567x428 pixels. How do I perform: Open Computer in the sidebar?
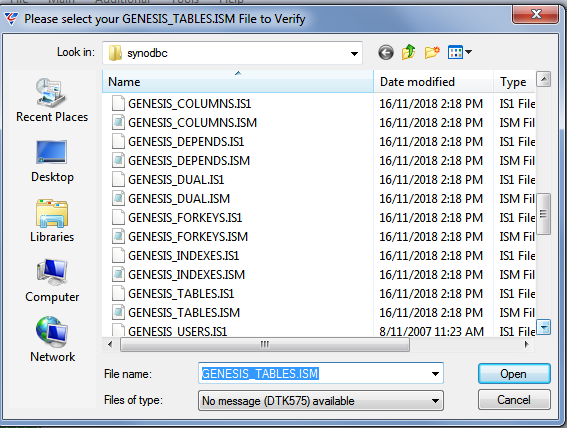click(52, 281)
